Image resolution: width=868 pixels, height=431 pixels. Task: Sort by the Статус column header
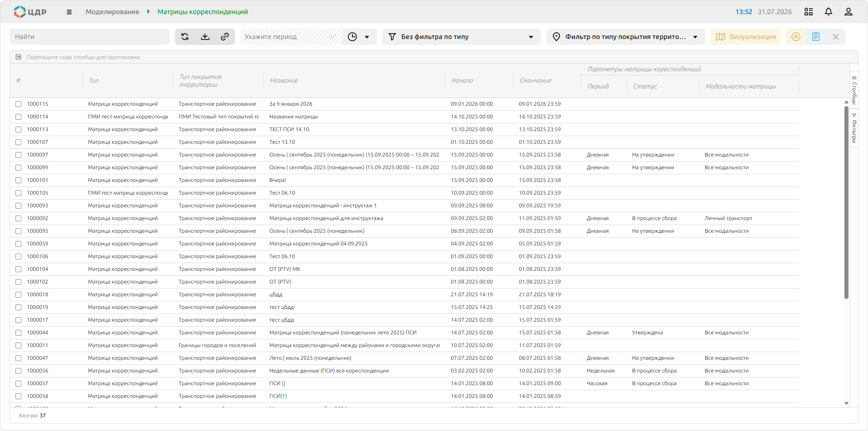click(x=645, y=86)
